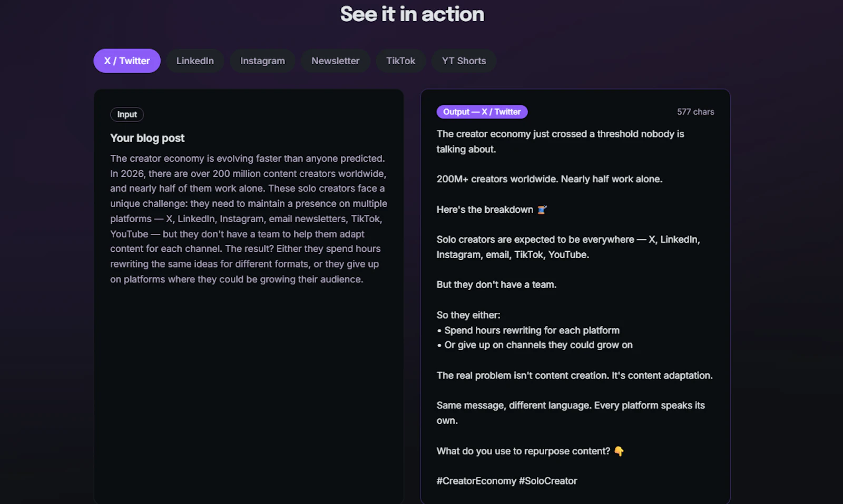Click the 'See it in action' heading

pos(412,14)
